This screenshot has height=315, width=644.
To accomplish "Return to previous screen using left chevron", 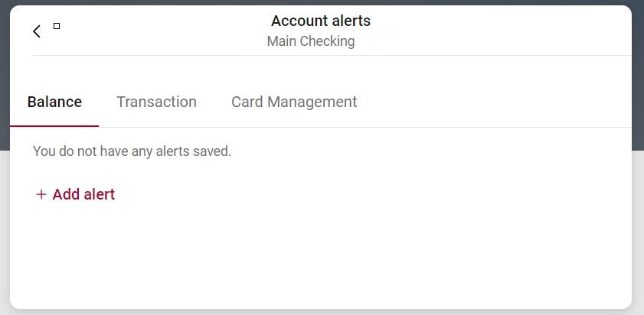I will [37, 31].
